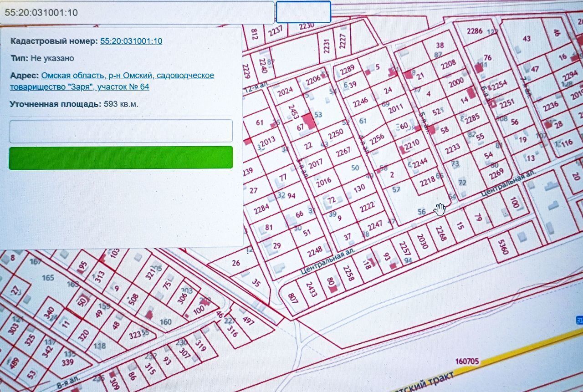Image resolution: width=583 pixels, height=392 pixels.
Task: Select the 'Не указано' type value
Action: pos(52,58)
